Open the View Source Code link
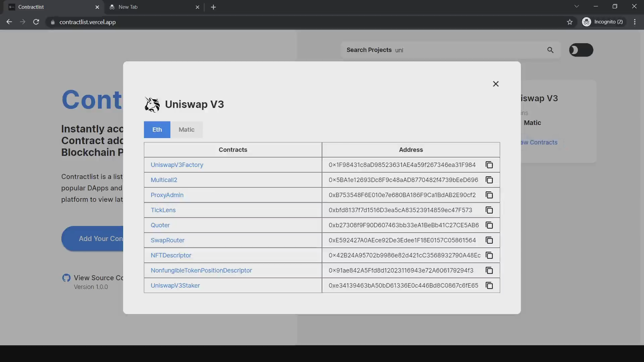 point(98,278)
